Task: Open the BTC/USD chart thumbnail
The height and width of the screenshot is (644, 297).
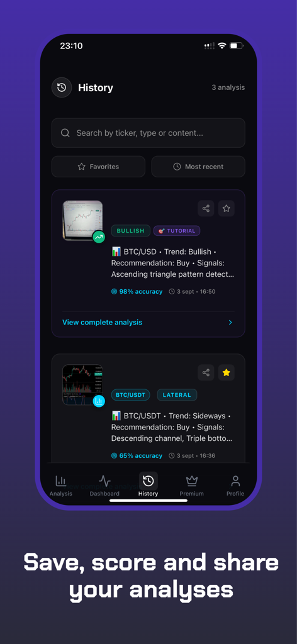Action: [x=82, y=221]
